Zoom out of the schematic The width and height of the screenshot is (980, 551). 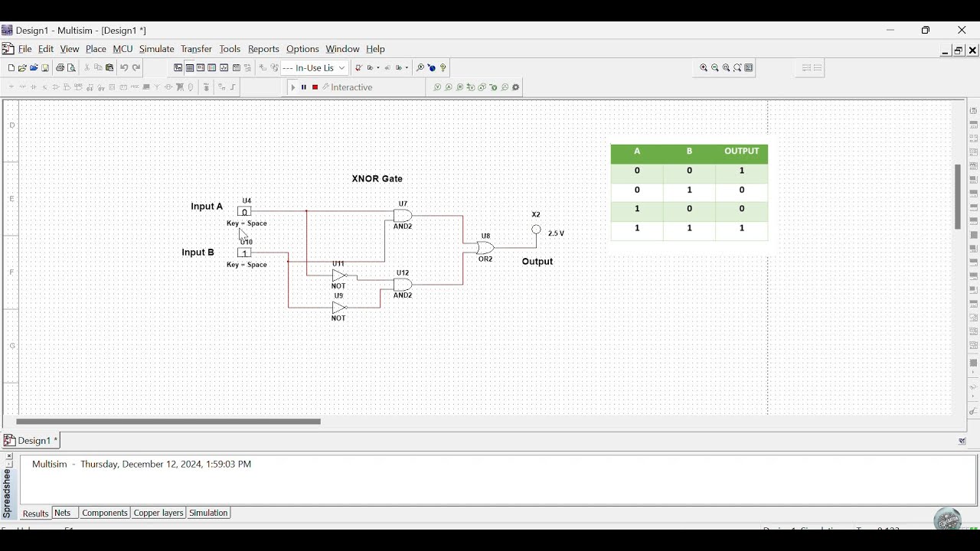pyautogui.click(x=715, y=68)
